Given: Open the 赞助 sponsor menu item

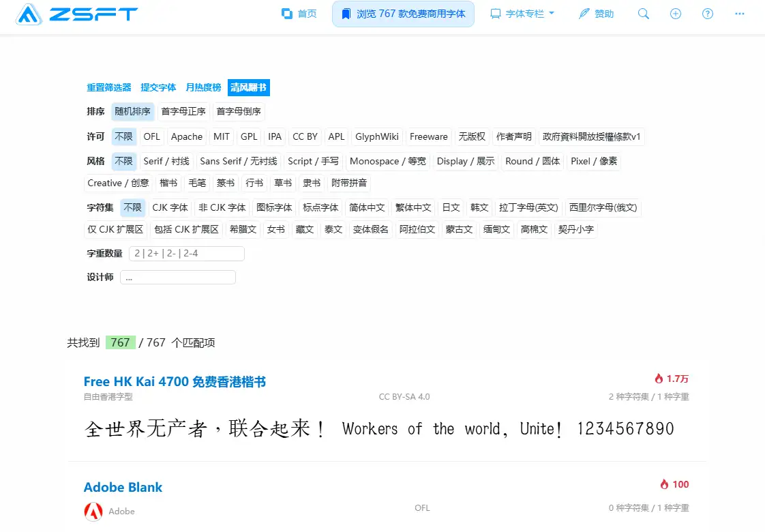Looking at the screenshot, I should click(x=596, y=14).
